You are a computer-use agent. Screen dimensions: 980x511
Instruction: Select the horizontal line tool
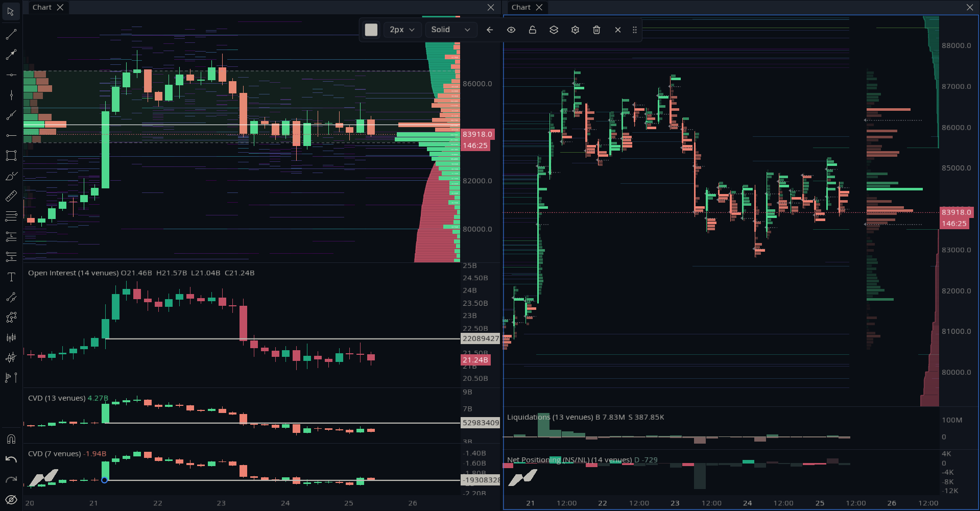pos(11,75)
